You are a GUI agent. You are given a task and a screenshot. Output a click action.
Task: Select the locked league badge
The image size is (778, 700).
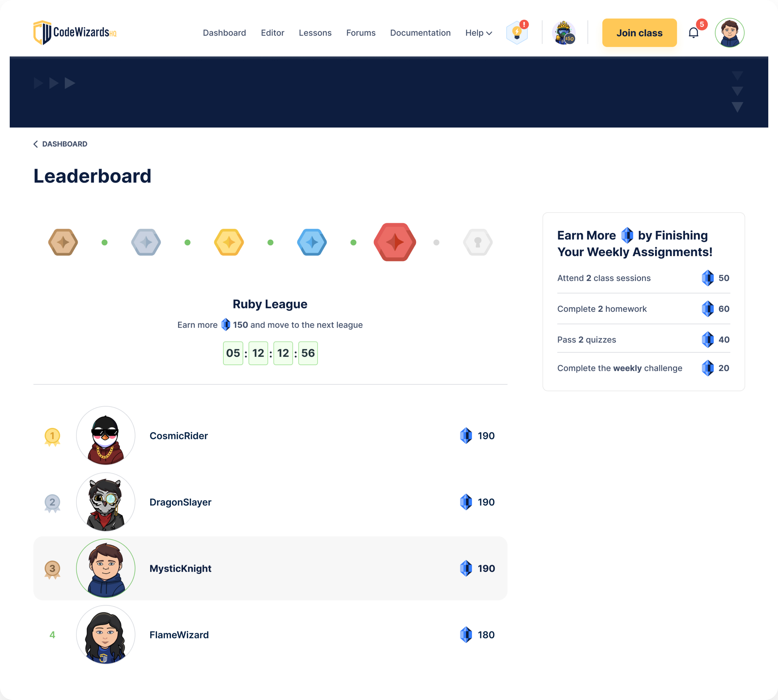tap(478, 242)
